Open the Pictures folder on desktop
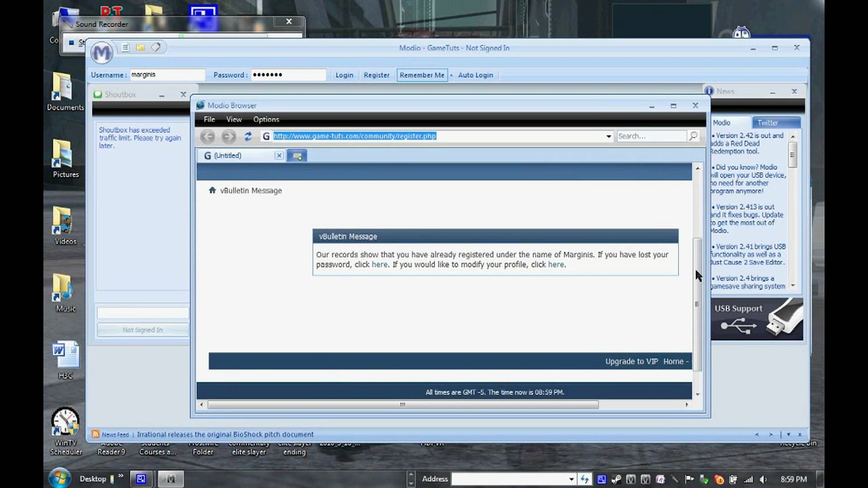Screen dimensions: 868x488 pos(65,159)
